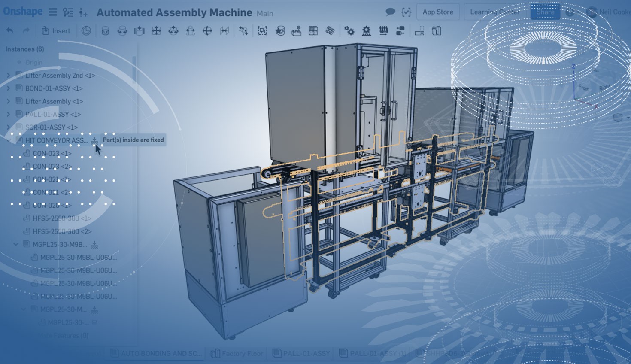
Task: Collapse the MGPL25-30-M9B... subassembly
Action: tap(16, 244)
